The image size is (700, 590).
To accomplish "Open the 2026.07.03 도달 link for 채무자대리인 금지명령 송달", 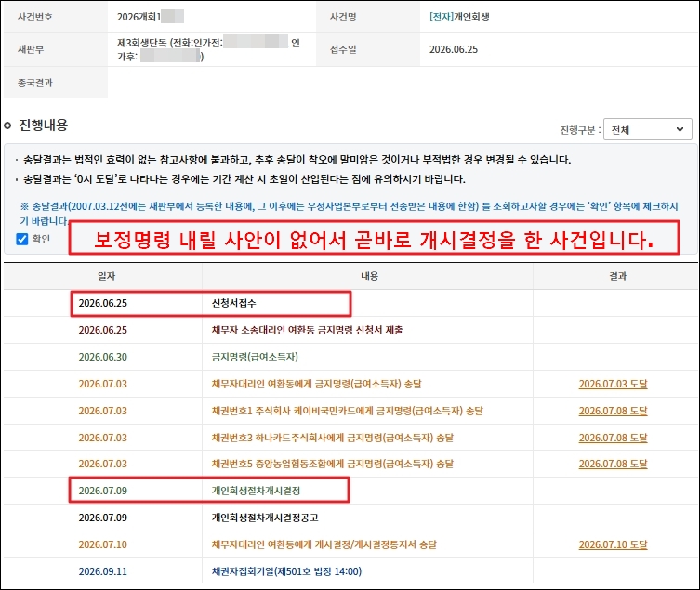I will 613,384.
